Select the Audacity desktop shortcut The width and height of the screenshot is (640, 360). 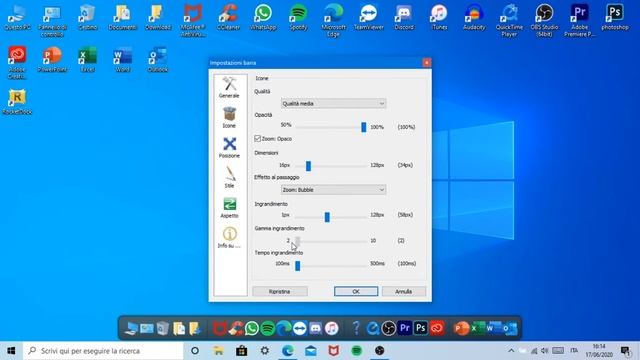point(474,18)
